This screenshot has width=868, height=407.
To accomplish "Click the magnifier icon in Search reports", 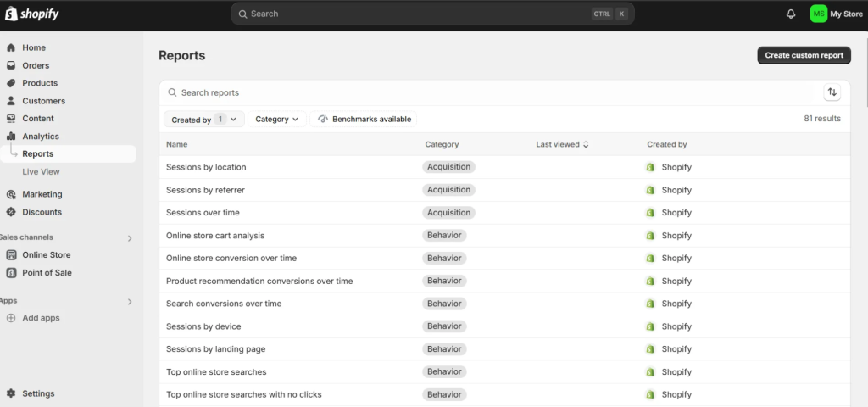I will [173, 92].
